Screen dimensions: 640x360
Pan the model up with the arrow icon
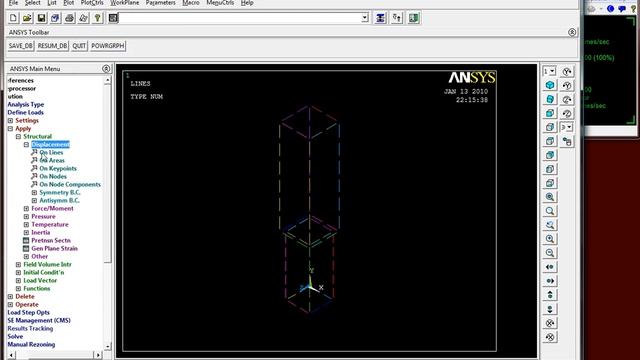550,295
